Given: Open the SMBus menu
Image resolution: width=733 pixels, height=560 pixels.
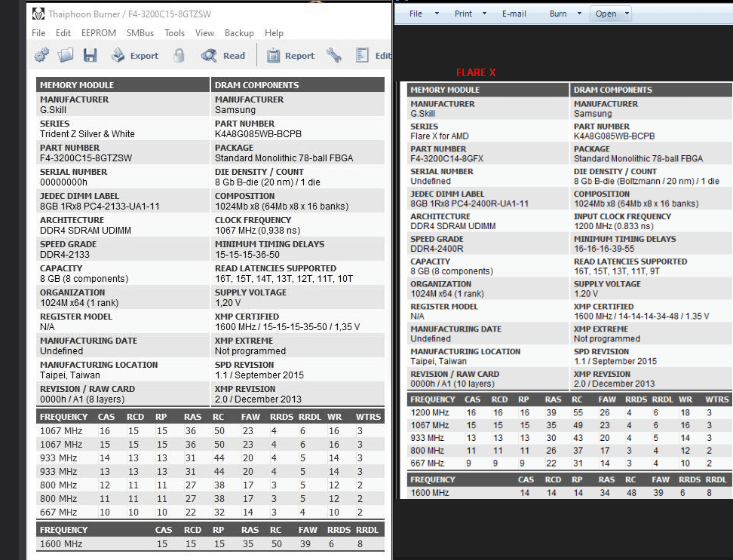Looking at the screenshot, I should click(x=140, y=32).
